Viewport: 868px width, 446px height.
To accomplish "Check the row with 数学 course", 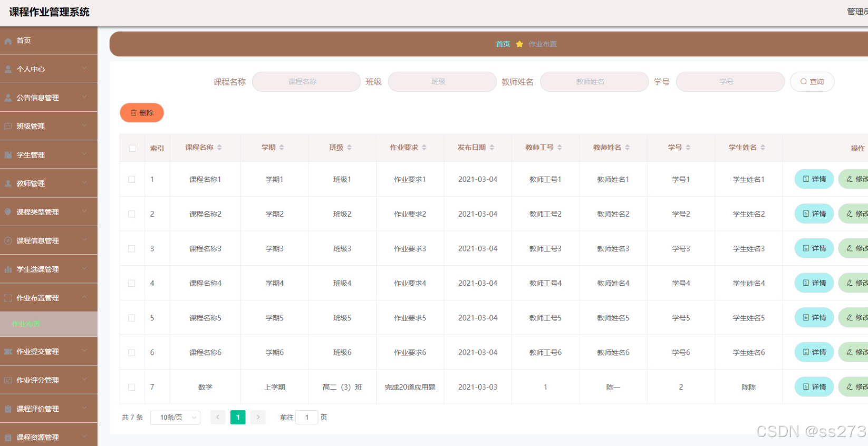I will tap(132, 387).
